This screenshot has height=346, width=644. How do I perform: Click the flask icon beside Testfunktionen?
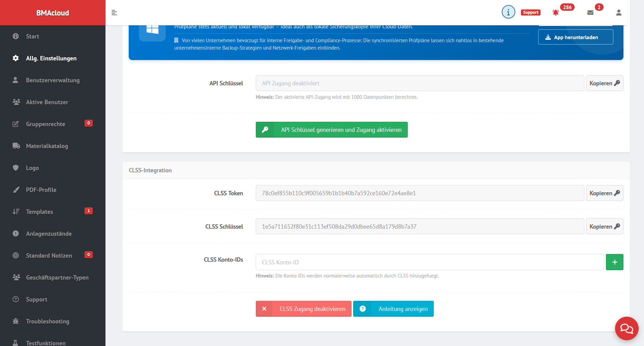point(16,343)
